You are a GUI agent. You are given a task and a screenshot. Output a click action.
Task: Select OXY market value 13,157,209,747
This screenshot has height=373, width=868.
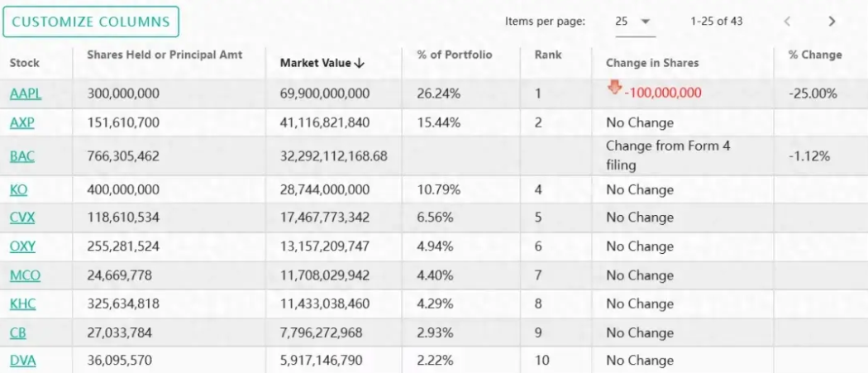[324, 246]
